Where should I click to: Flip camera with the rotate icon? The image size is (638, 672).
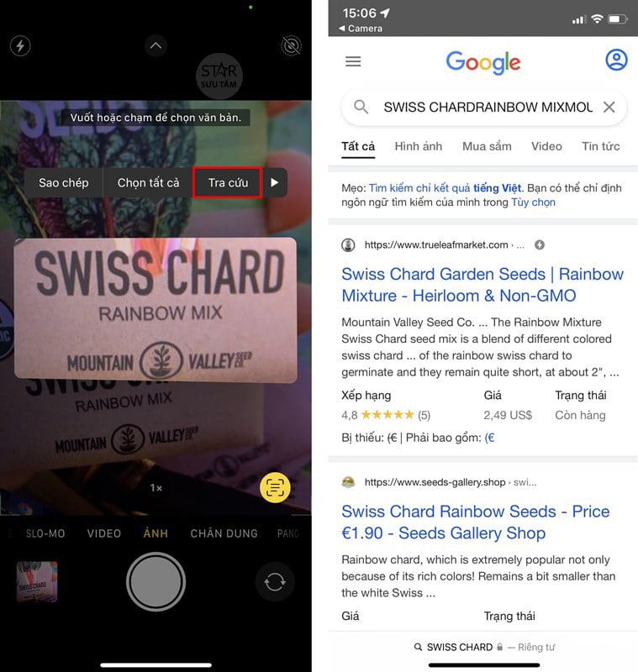(x=274, y=582)
